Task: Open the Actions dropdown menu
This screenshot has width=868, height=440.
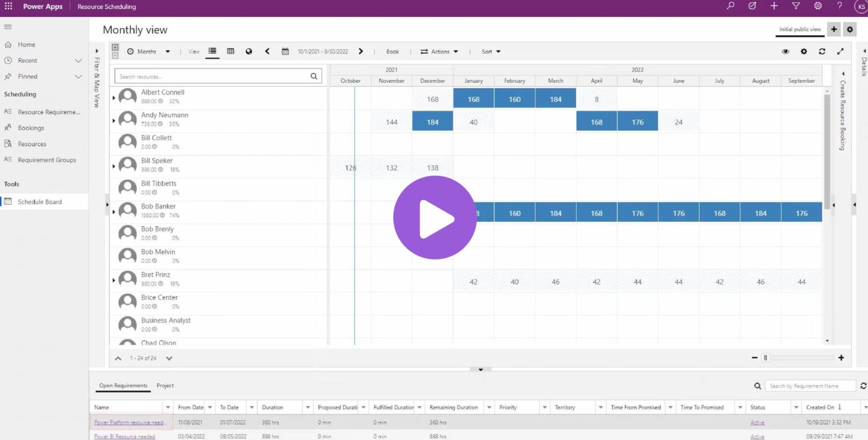Action: click(439, 51)
